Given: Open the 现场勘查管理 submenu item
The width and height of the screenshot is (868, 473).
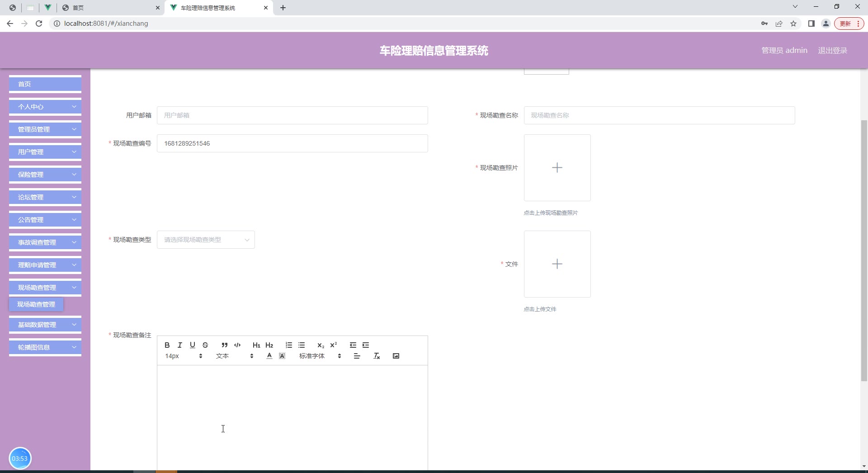Looking at the screenshot, I should tap(36, 304).
